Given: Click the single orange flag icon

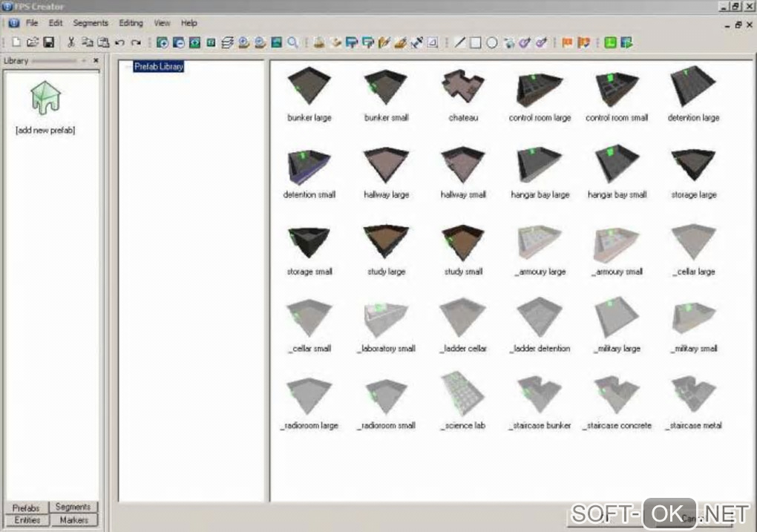Looking at the screenshot, I should coord(567,42).
